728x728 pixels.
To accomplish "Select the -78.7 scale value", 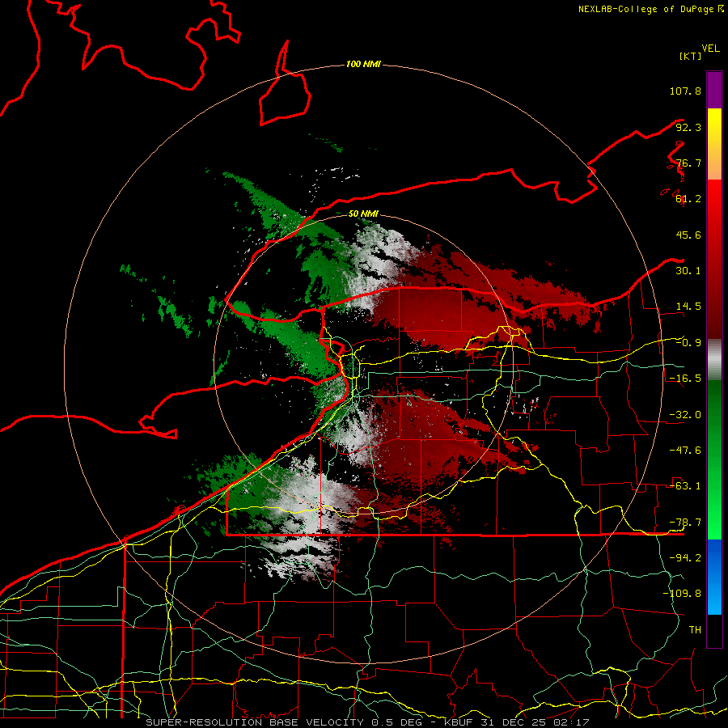I will click(x=685, y=523).
